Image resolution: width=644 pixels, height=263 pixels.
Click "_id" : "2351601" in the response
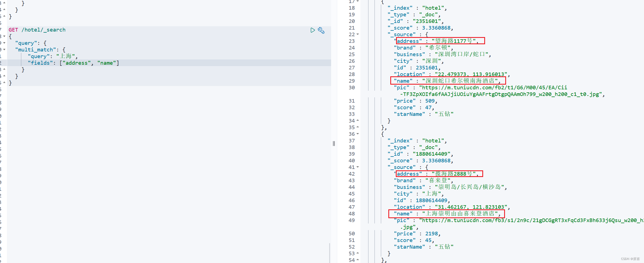416,21
